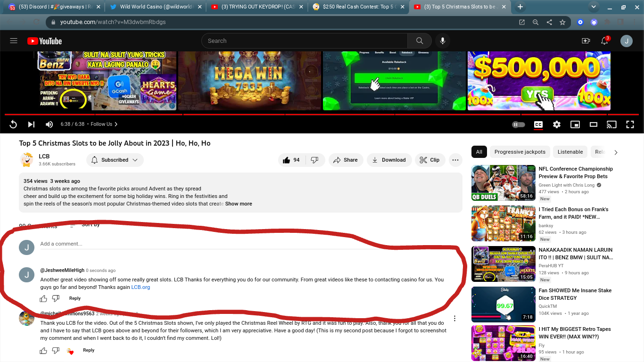Switch to miniplayer mode

click(575, 124)
